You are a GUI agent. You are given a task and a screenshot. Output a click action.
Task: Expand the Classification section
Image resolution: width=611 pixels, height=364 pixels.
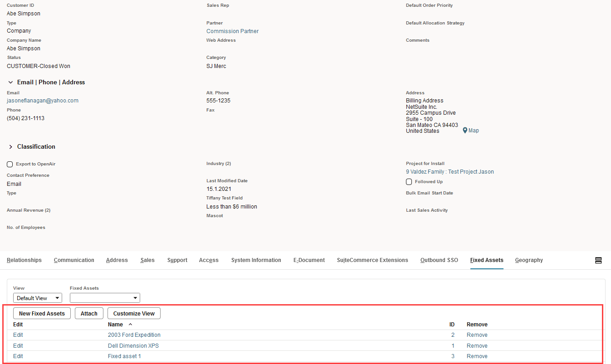[x=10, y=146]
